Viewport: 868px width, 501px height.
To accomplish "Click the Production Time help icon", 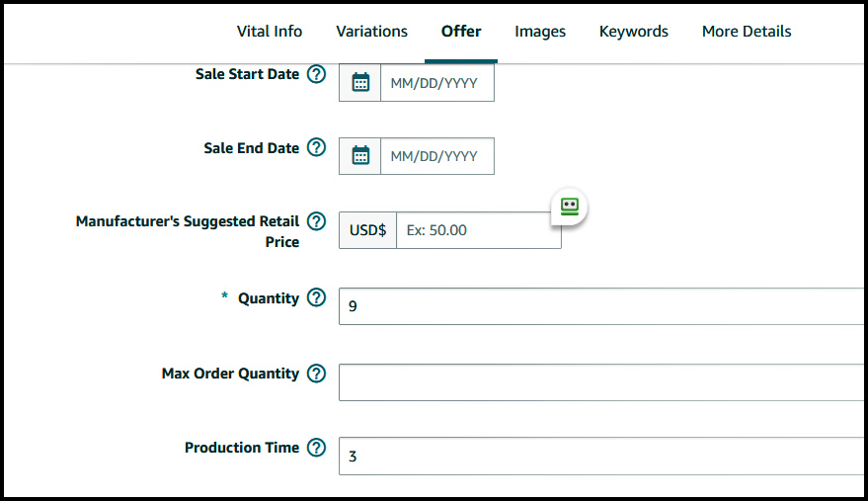I will 317,448.
